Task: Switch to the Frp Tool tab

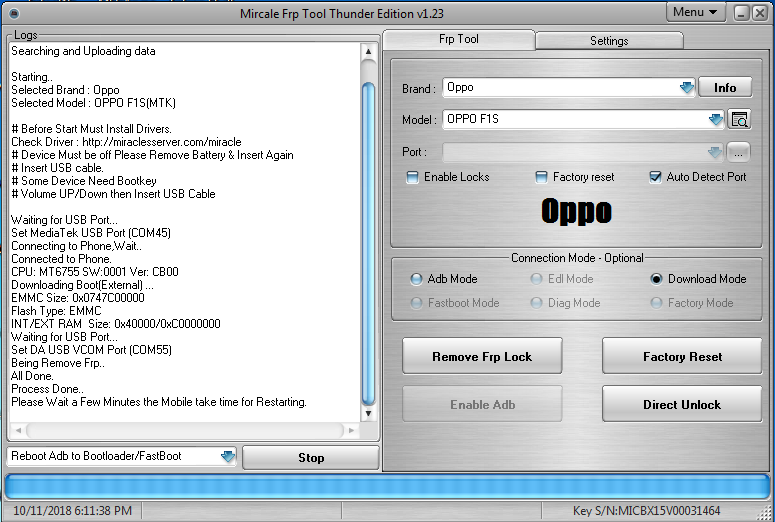Action: pos(459,39)
